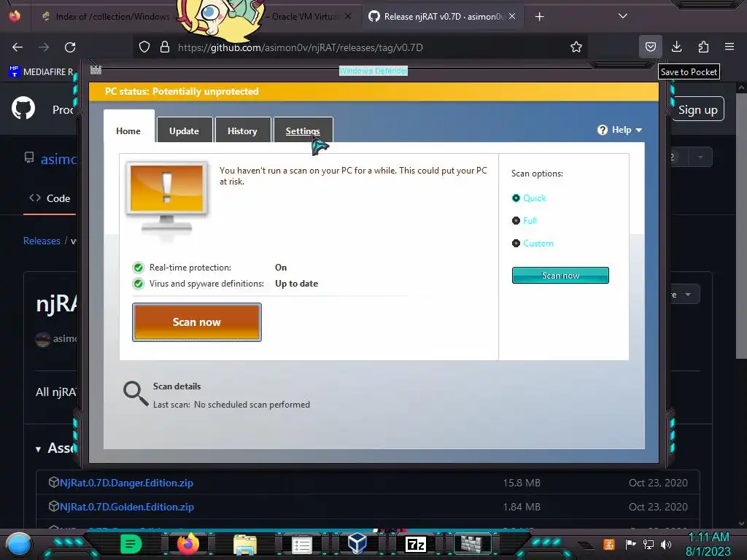
Task: Open the Windows Start orb
Action: click(18, 544)
